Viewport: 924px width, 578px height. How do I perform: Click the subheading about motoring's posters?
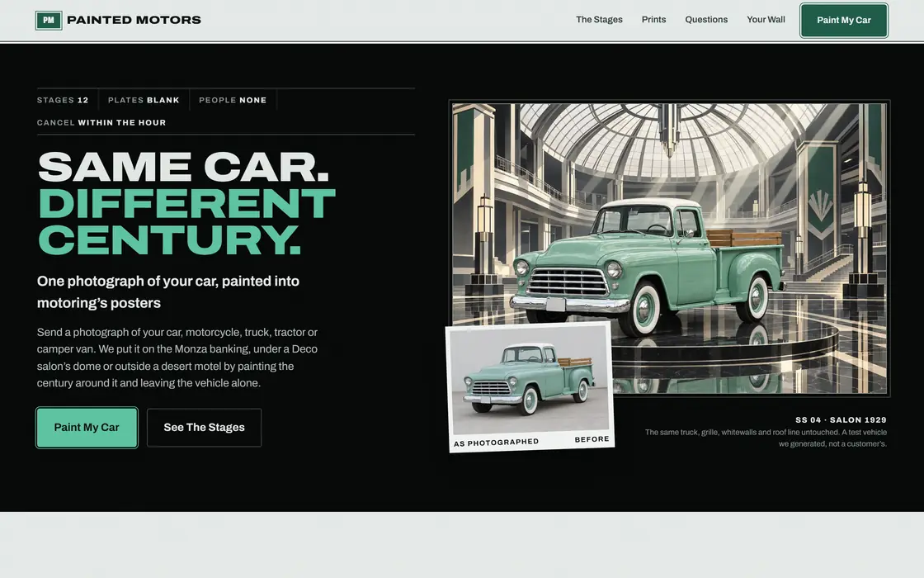[x=168, y=292]
